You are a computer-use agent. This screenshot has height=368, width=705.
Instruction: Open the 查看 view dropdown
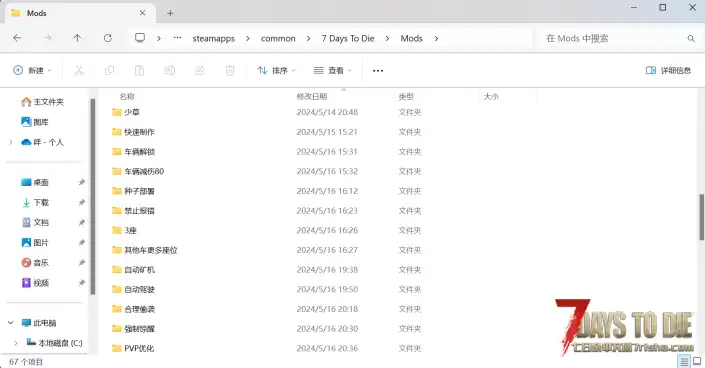332,70
